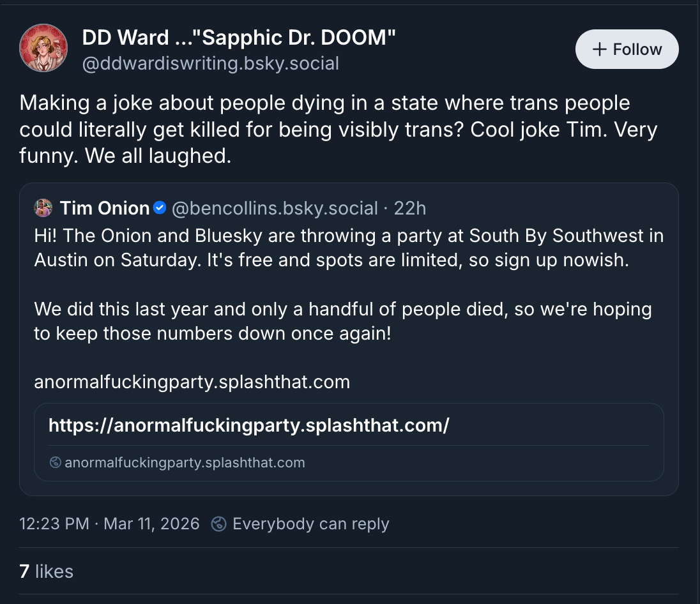Click the main post text about Tim's joke

pyautogui.click(x=338, y=129)
